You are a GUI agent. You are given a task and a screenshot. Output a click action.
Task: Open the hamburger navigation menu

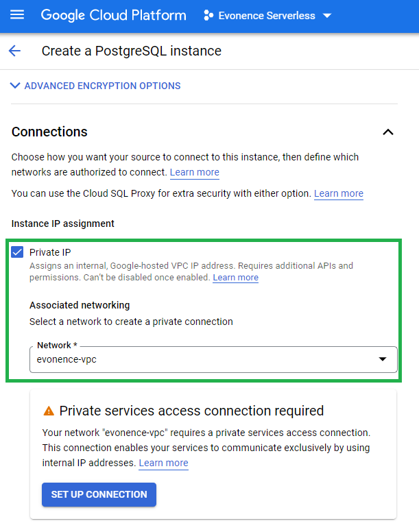pyautogui.click(x=17, y=15)
